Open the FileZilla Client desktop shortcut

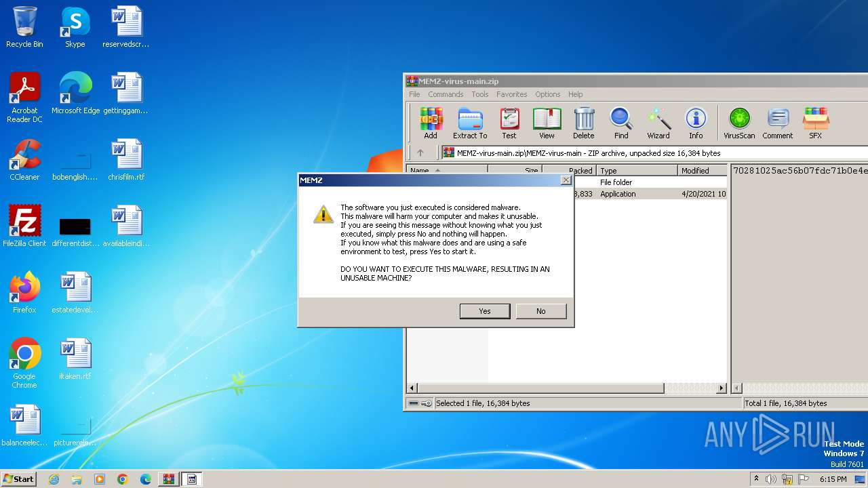coord(24,226)
